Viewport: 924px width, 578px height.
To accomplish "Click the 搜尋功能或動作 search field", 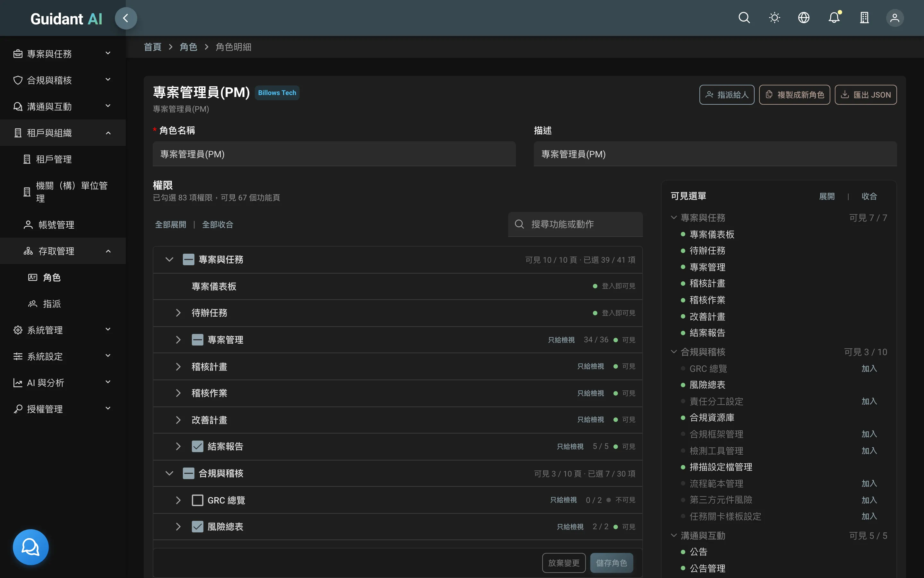I will (575, 224).
